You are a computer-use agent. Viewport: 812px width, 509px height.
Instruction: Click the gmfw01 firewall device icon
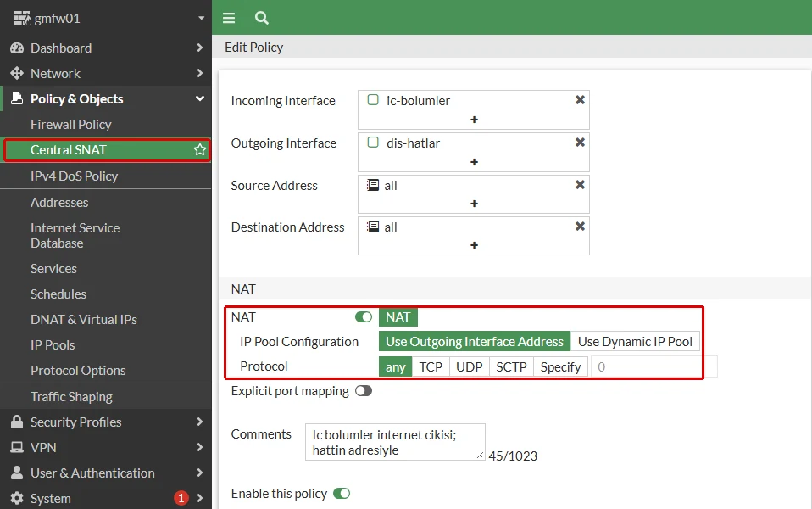click(21, 18)
